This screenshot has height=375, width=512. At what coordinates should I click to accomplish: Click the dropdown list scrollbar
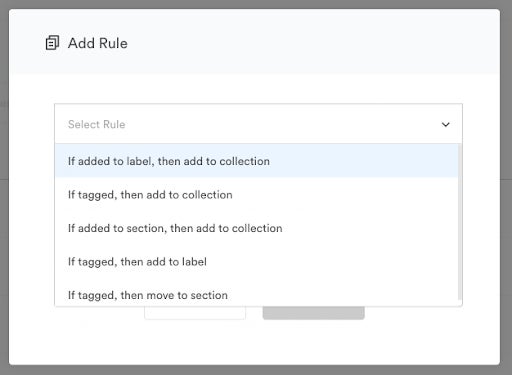click(x=460, y=222)
